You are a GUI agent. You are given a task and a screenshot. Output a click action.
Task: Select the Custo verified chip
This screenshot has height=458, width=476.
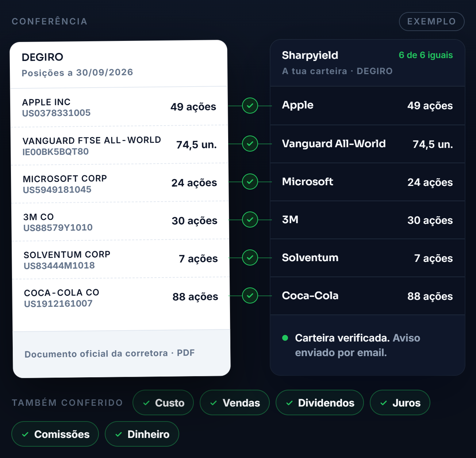pos(163,402)
